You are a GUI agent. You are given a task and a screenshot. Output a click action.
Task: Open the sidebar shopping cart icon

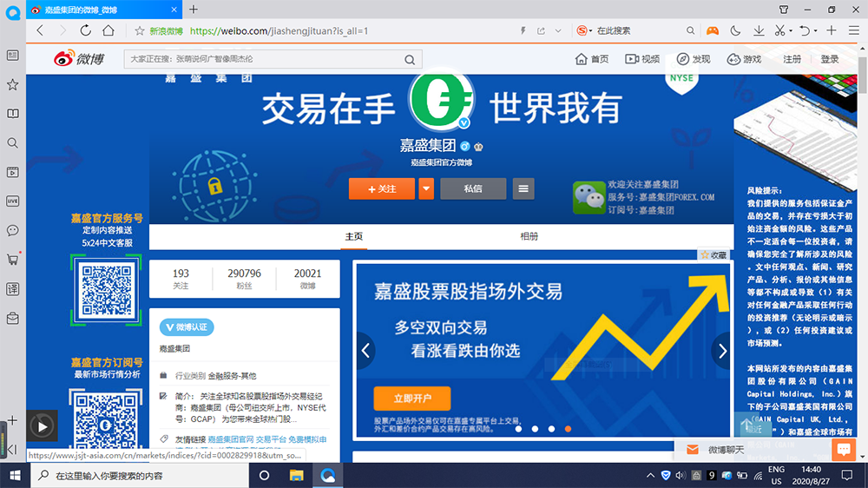click(12, 260)
